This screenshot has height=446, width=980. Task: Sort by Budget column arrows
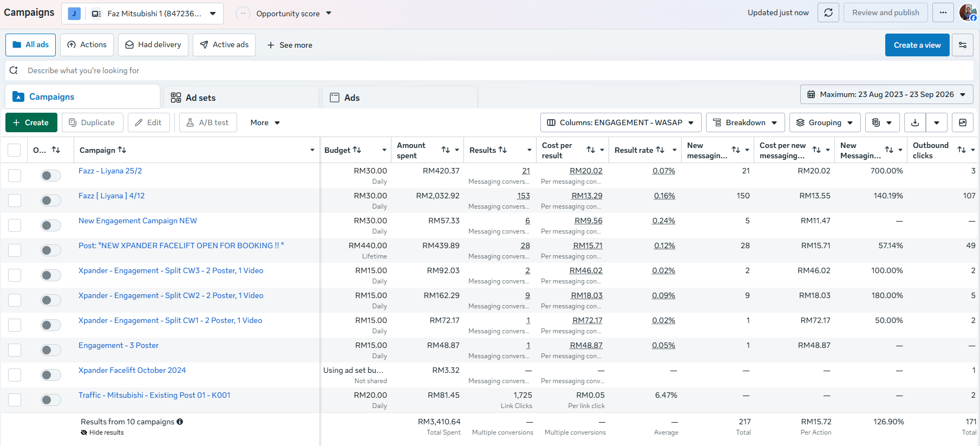(x=357, y=150)
